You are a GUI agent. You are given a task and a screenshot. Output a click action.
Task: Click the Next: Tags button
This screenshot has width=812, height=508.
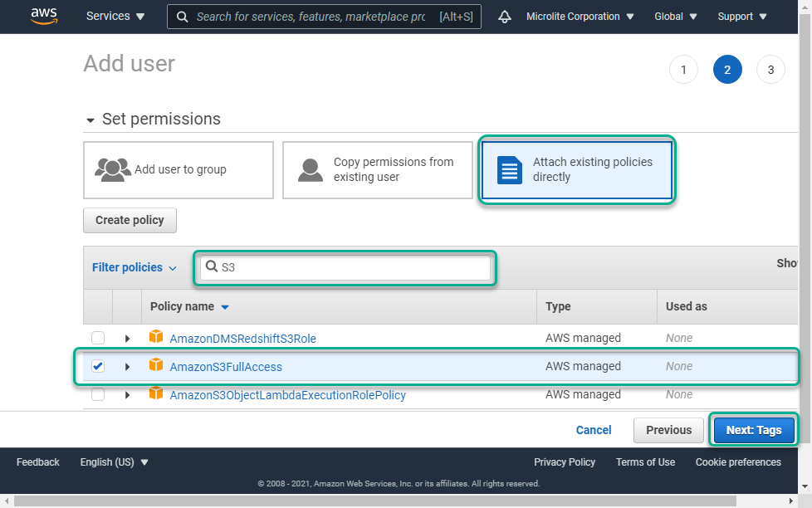(x=754, y=430)
